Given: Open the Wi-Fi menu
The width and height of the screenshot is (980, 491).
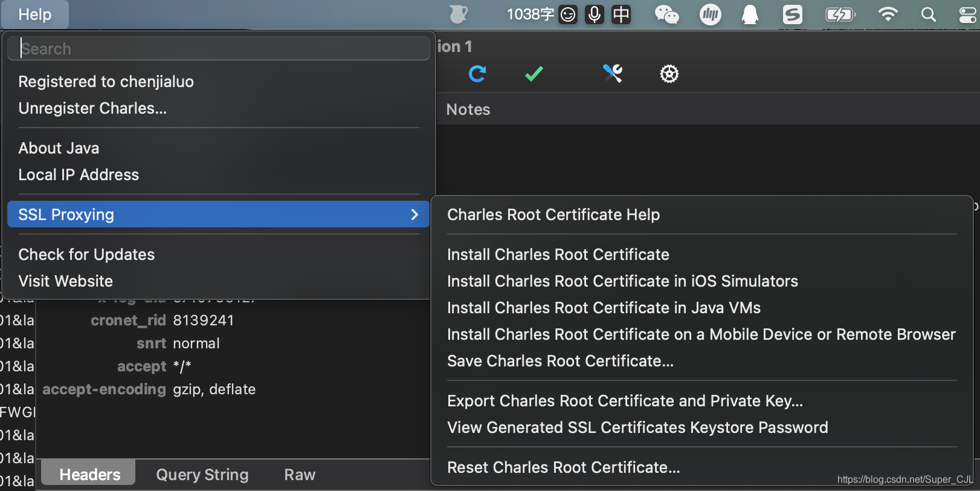Looking at the screenshot, I should point(888,15).
